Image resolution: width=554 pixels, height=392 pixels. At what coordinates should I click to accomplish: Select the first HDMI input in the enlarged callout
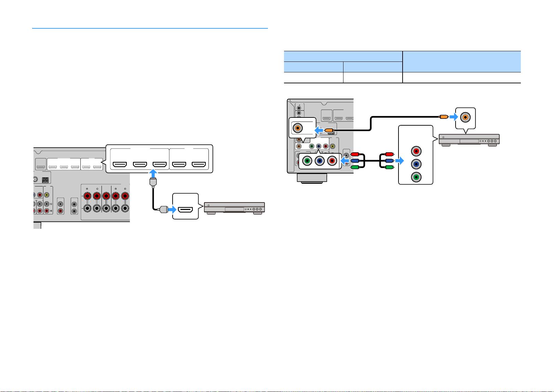coord(120,165)
